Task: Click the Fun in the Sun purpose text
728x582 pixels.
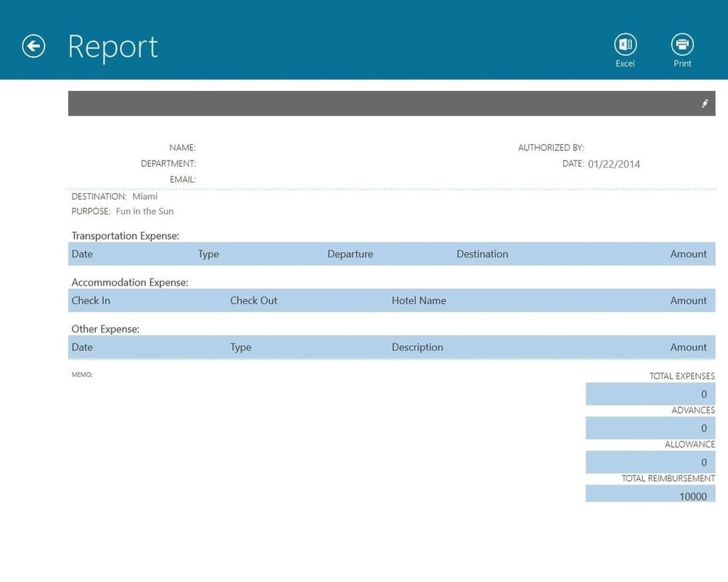Action: click(x=144, y=211)
